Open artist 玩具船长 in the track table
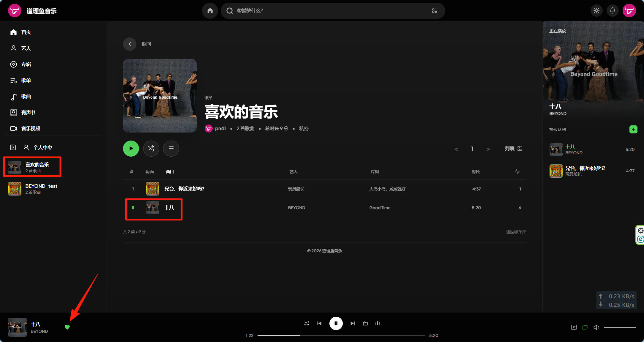Viewport: 644px width, 342px height. tap(296, 189)
